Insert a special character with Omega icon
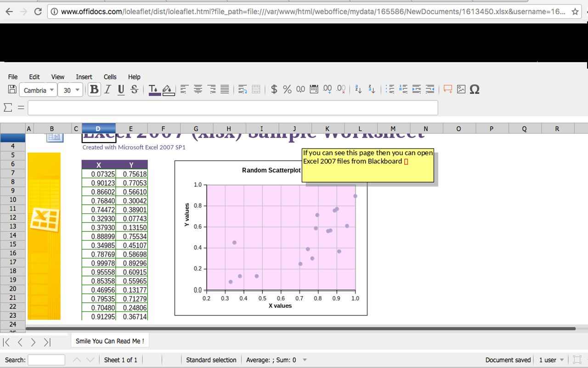Viewport: 588px width, 368px height. [x=475, y=90]
